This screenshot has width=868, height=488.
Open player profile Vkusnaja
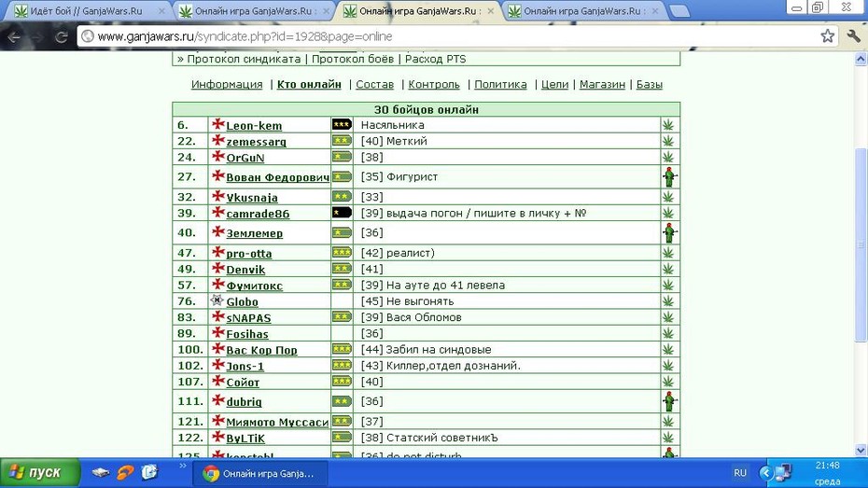coord(252,198)
